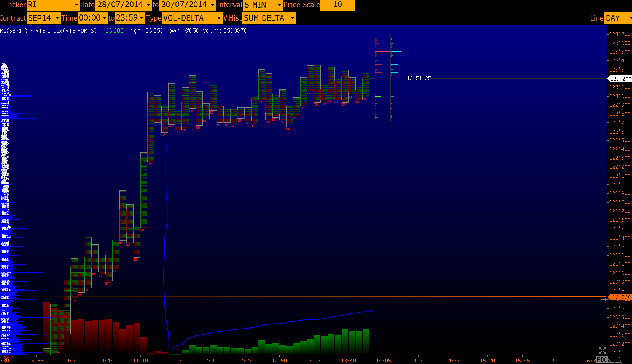Open the Interval 5 MIN dropdown
This screenshot has width=632, height=364.
pos(263,5)
